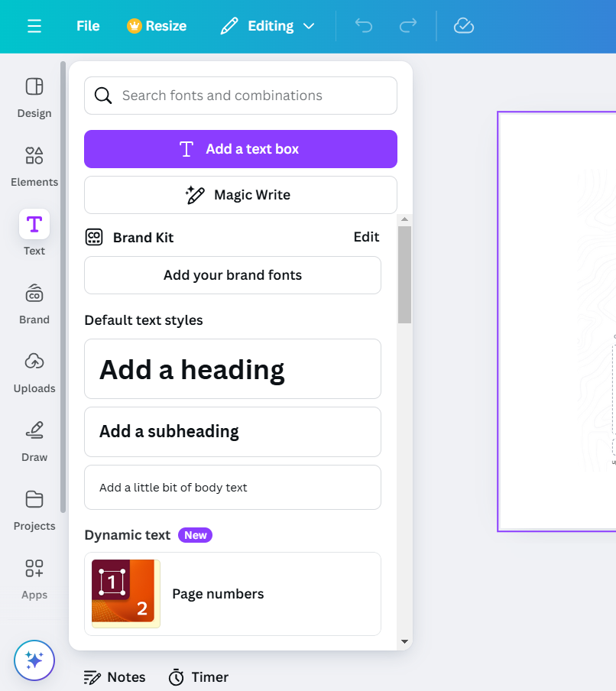Check the cloud save status icon
616x691 pixels.
[x=464, y=26]
